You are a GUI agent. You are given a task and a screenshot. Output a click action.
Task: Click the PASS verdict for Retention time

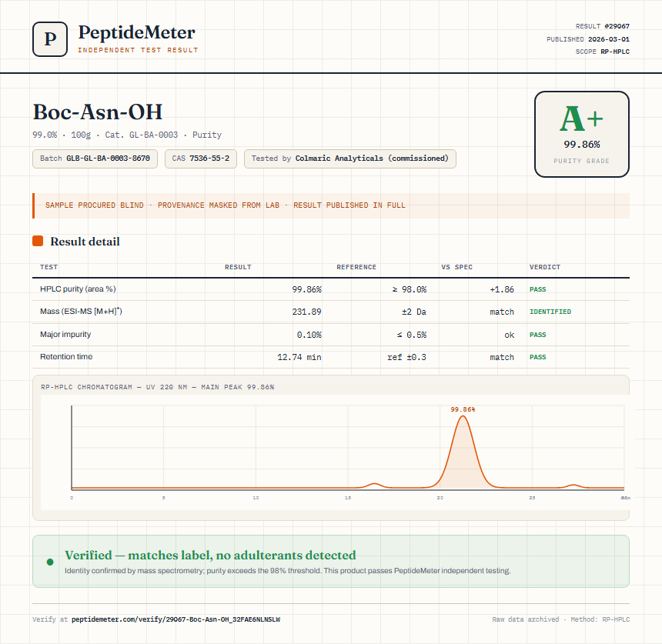coord(537,357)
